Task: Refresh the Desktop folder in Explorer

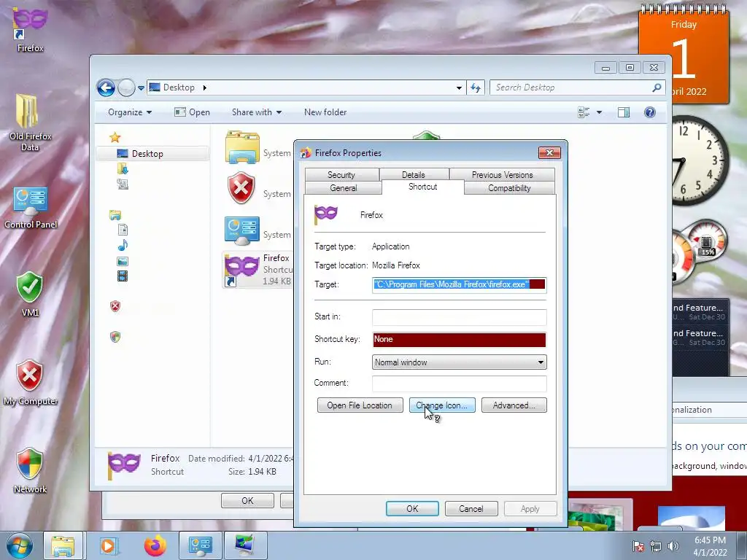Action: [476, 87]
